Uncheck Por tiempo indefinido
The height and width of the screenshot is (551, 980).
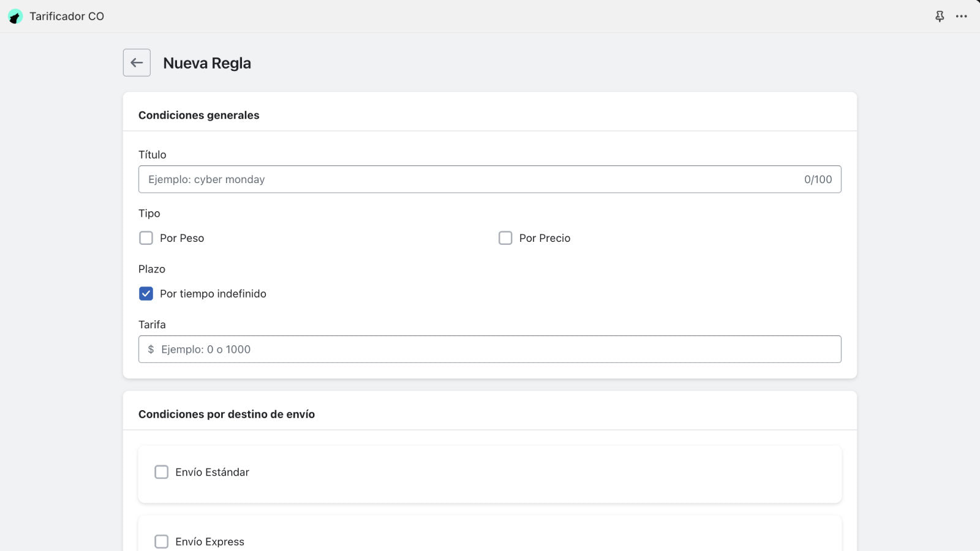click(146, 294)
